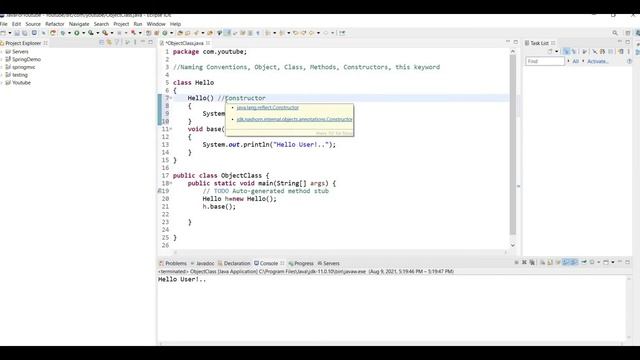The width and height of the screenshot is (640, 360).
Task: Click the Pin Console icon in the Console toolbar
Action: point(584,262)
